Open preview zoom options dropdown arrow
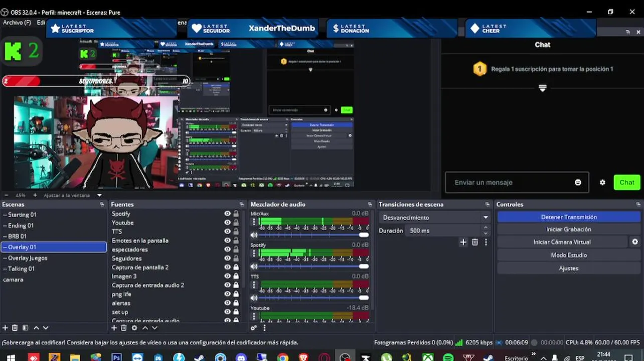Viewport: 644px width, 361px height. 99,196
